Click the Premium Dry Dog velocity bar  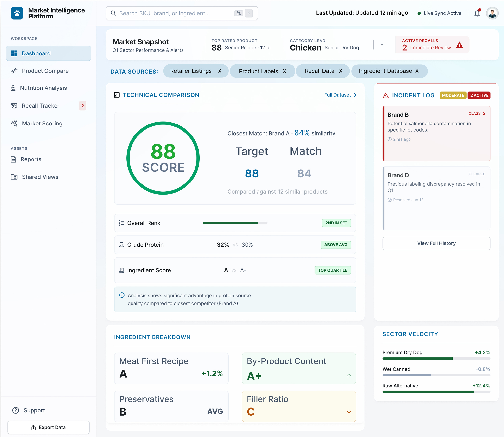click(x=436, y=359)
